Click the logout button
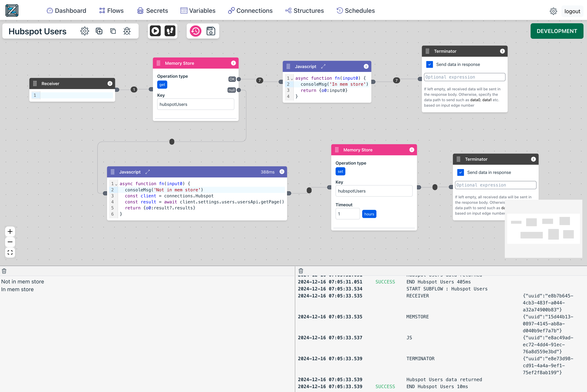 [x=572, y=11]
